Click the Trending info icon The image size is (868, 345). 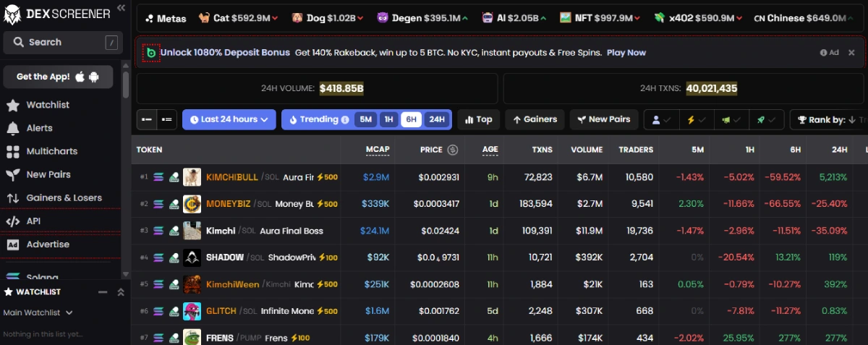pyautogui.click(x=345, y=120)
